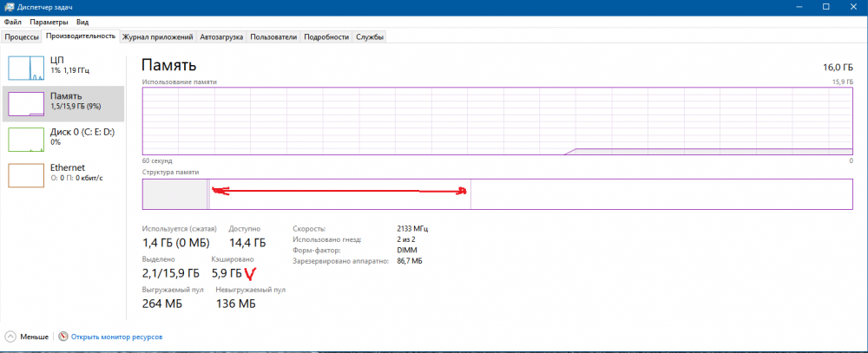Click the Task Manager app icon in title bar

(x=9, y=7)
